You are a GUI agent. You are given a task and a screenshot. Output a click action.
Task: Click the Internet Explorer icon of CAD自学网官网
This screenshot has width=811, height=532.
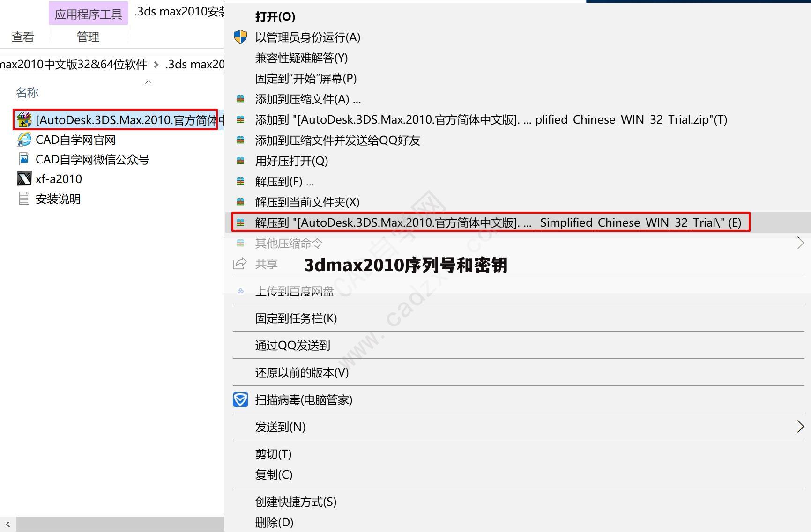(x=24, y=140)
